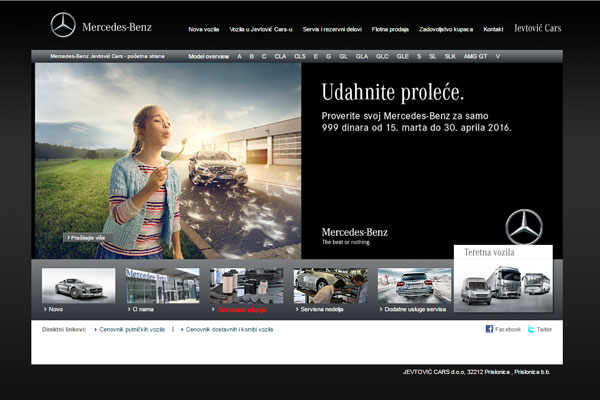Open the Kontakt menu item
Viewport: 600px width, 400px height.
click(493, 29)
